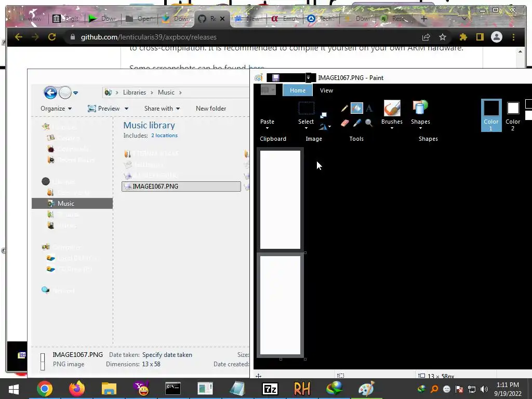532x399 pixels.
Task: Close the active GitHub releases tab
Action: tap(222, 19)
